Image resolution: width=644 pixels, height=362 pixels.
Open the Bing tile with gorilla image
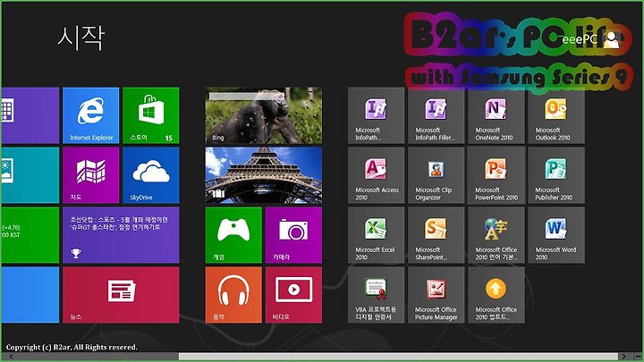click(264, 115)
